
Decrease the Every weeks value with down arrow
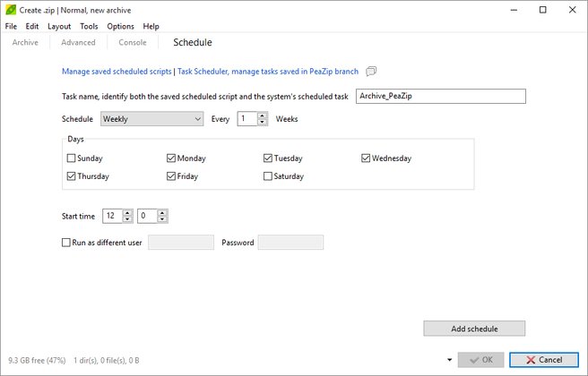click(263, 122)
